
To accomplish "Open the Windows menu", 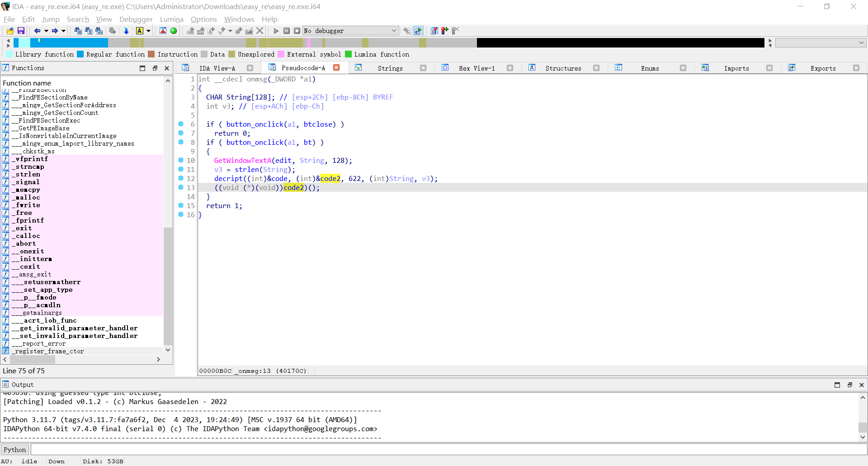I will coord(239,19).
